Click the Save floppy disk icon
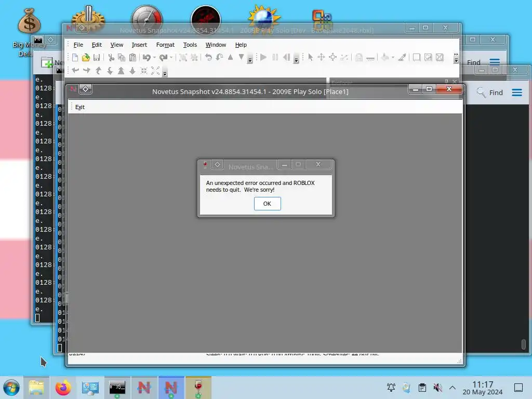Screen dimensions: 532x399 (97, 57)
